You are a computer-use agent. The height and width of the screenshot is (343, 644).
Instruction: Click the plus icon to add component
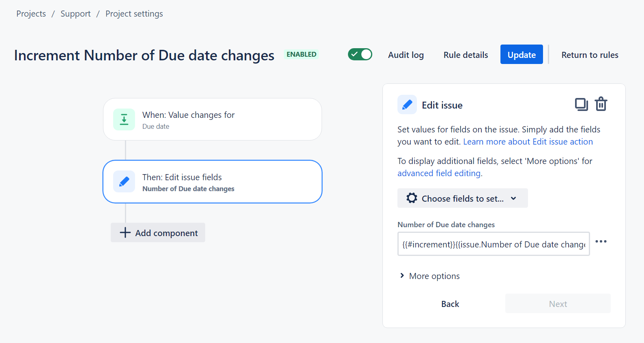125,232
